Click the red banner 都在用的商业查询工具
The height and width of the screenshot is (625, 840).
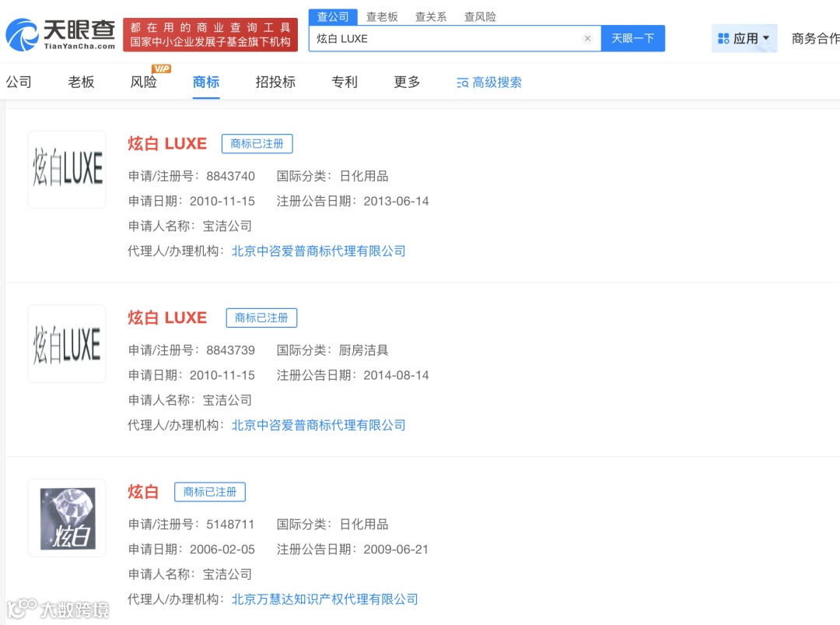pyautogui.click(x=211, y=35)
